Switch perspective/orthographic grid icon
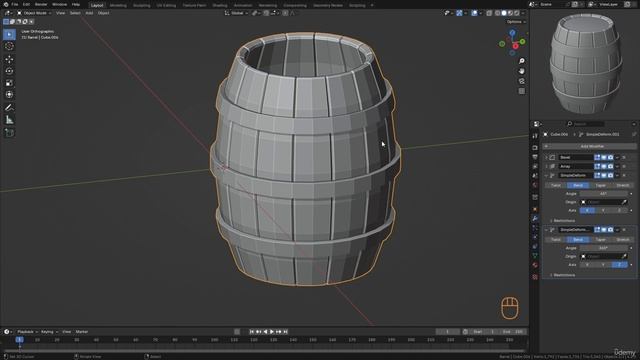 point(522,91)
